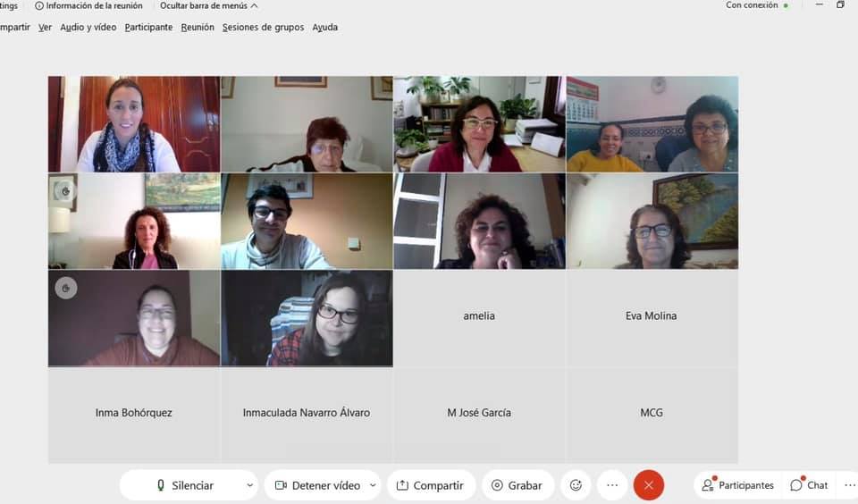Collapse menus via Ocultar barra de menús

point(208,5)
